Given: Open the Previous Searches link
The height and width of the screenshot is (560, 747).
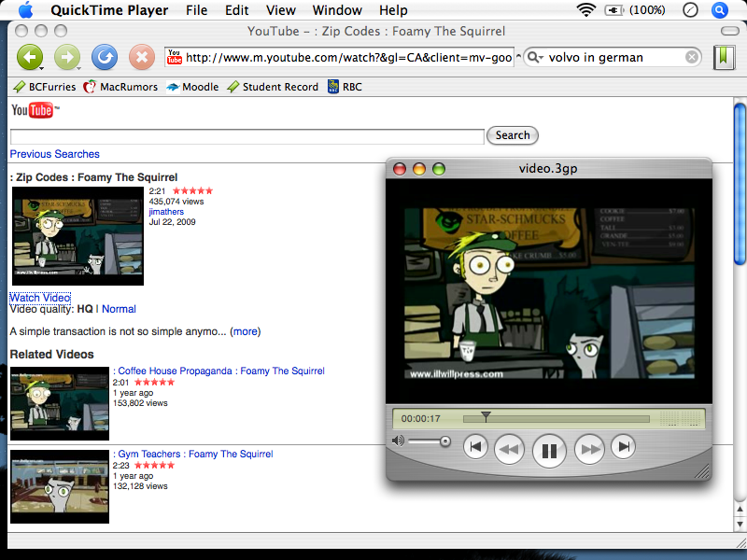Looking at the screenshot, I should [55, 154].
